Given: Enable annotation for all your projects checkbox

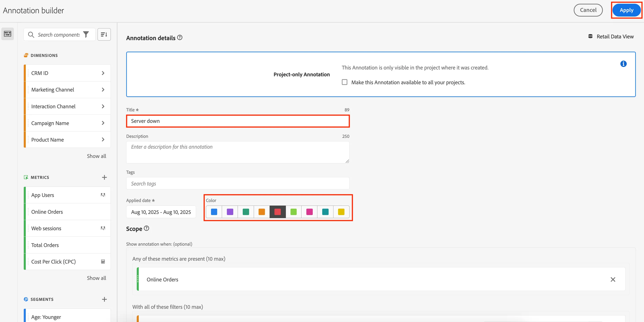Looking at the screenshot, I should click(x=344, y=82).
